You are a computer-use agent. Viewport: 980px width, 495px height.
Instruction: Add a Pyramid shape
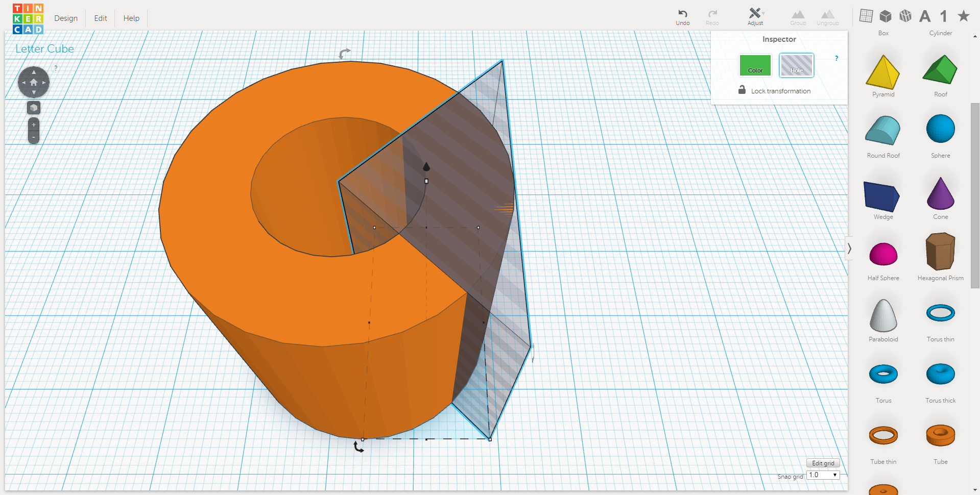(883, 71)
